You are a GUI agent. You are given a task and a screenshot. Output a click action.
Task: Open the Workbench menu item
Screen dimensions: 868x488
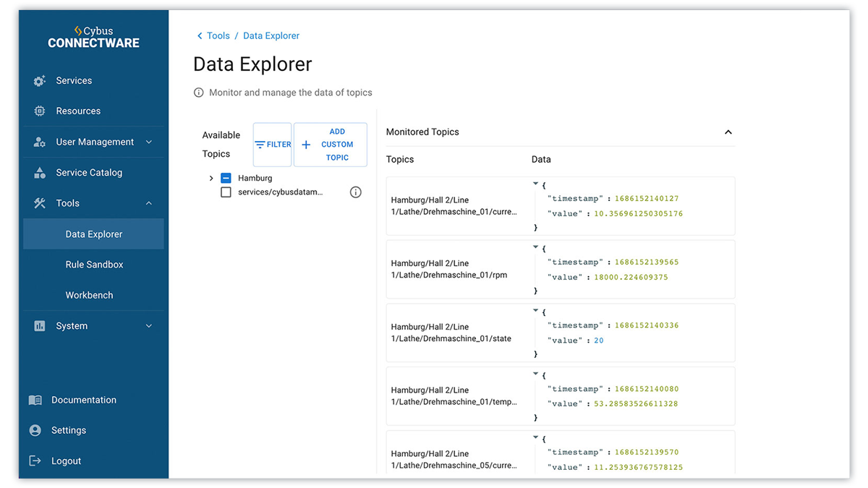point(89,295)
